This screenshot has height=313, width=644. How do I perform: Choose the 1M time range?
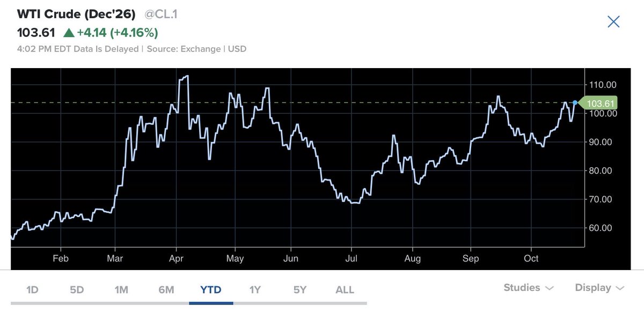121,290
